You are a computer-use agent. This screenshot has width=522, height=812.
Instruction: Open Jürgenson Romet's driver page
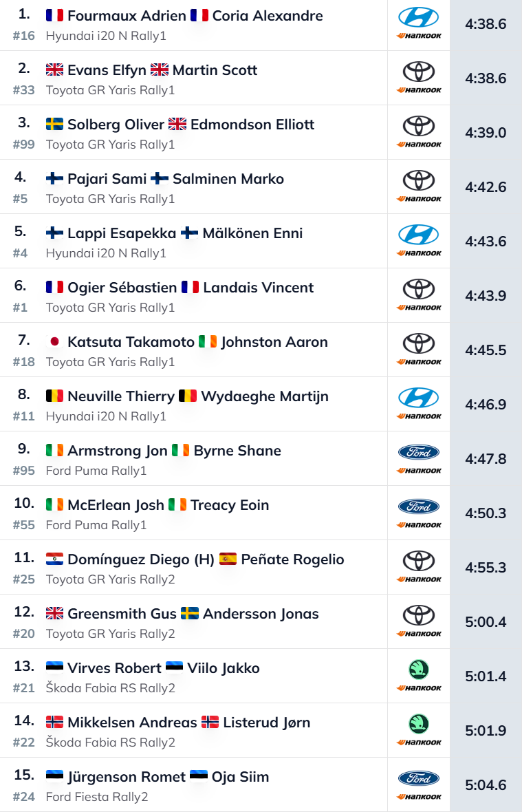coord(127,777)
